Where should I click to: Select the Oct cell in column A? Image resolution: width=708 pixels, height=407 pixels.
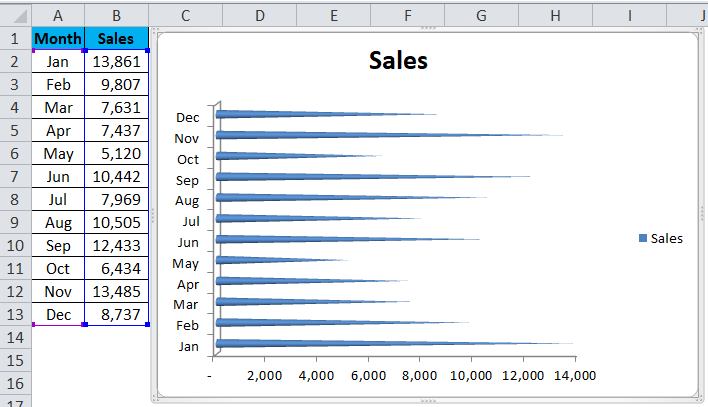(58, 269)
